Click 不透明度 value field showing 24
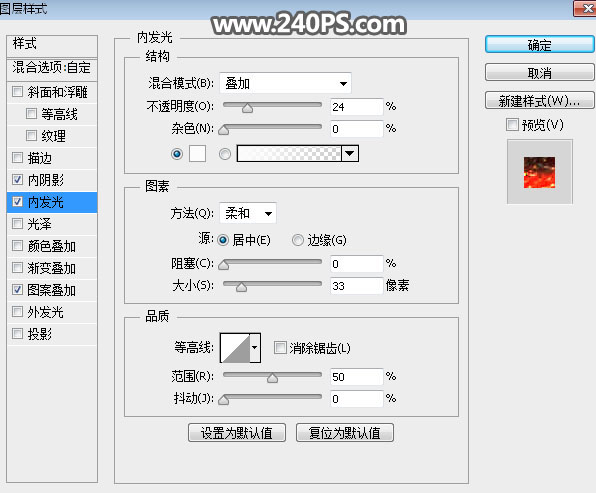The image size is (596, 493). click(x=357, y=107)
